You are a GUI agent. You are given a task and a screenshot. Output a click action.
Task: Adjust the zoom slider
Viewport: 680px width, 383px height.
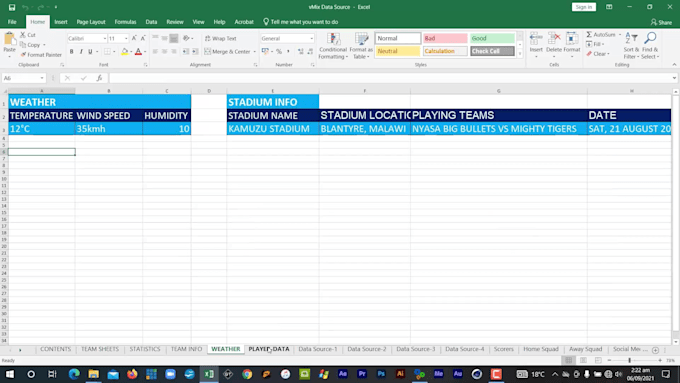tap(630, 360)
